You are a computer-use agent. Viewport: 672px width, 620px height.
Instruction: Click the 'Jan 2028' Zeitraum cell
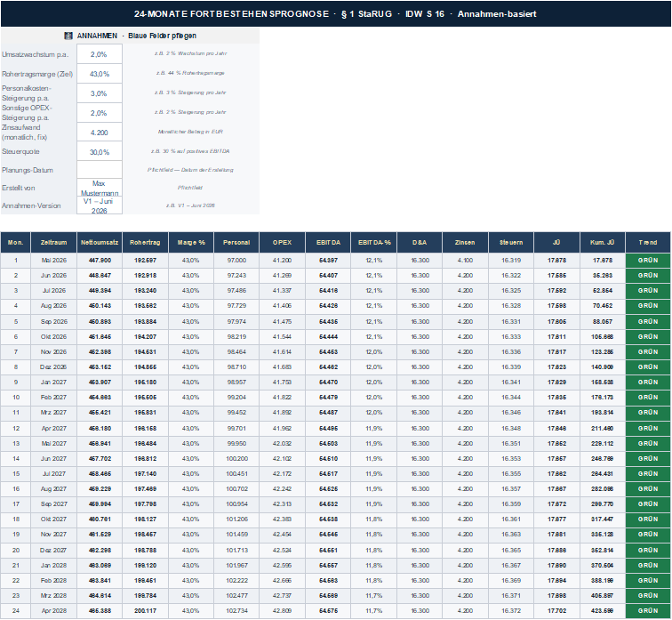(53, 565)
